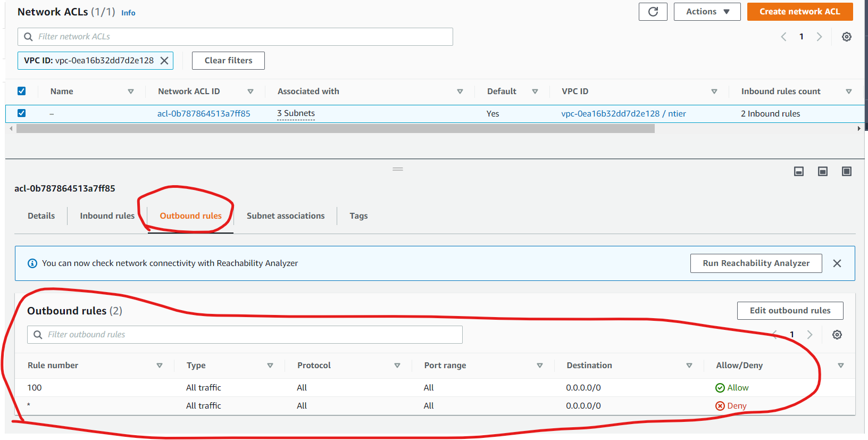Collapse details panel to bottom layout icon
The image size is (868, 440).
[799, 171]
